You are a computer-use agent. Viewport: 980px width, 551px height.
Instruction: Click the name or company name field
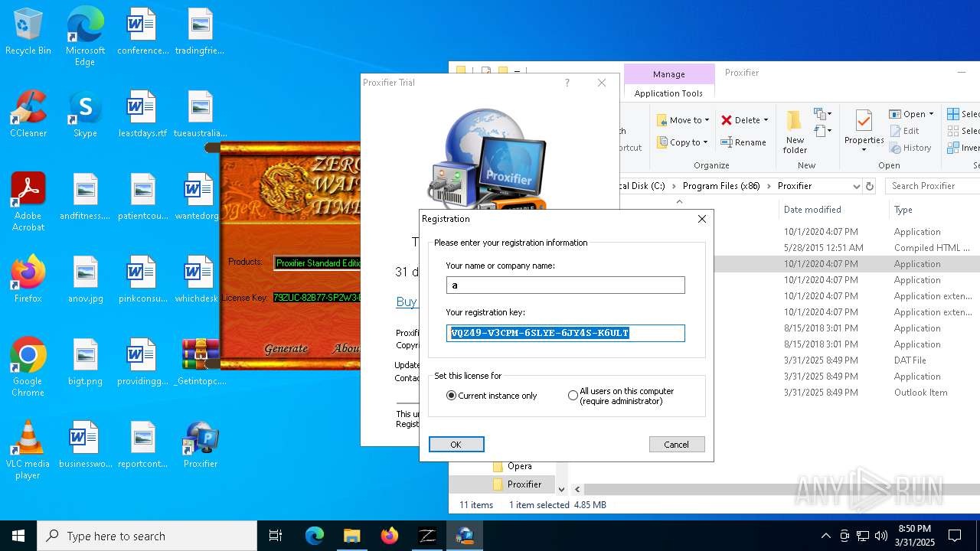pos(566,285)
